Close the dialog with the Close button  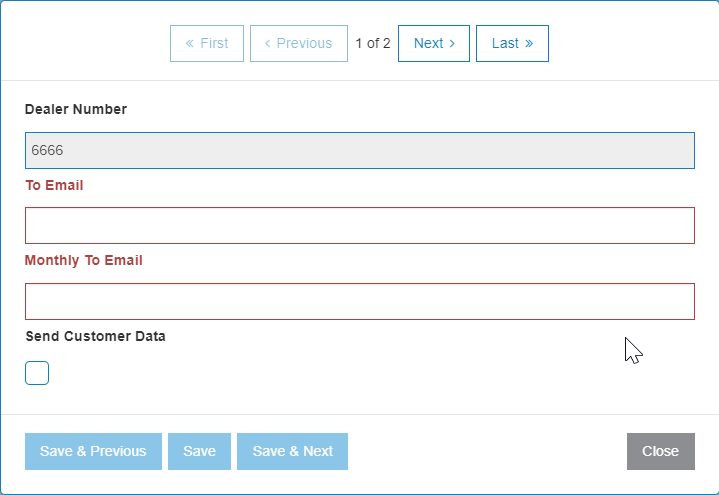tap(661, 451)
